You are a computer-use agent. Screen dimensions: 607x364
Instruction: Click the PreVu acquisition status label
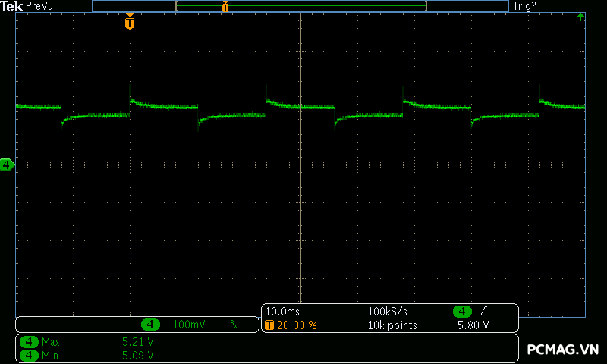(39, 6)
